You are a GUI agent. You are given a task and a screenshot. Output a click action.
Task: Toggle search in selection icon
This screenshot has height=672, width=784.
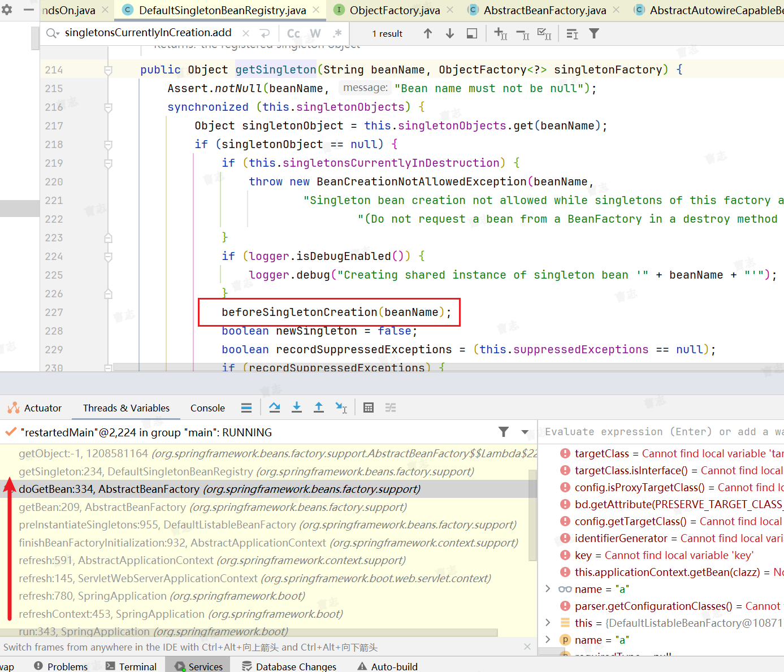click(472, 33)
